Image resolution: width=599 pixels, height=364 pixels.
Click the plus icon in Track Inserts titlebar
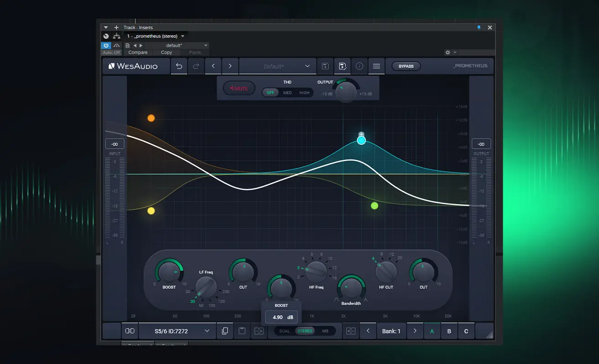coord(116,27)
